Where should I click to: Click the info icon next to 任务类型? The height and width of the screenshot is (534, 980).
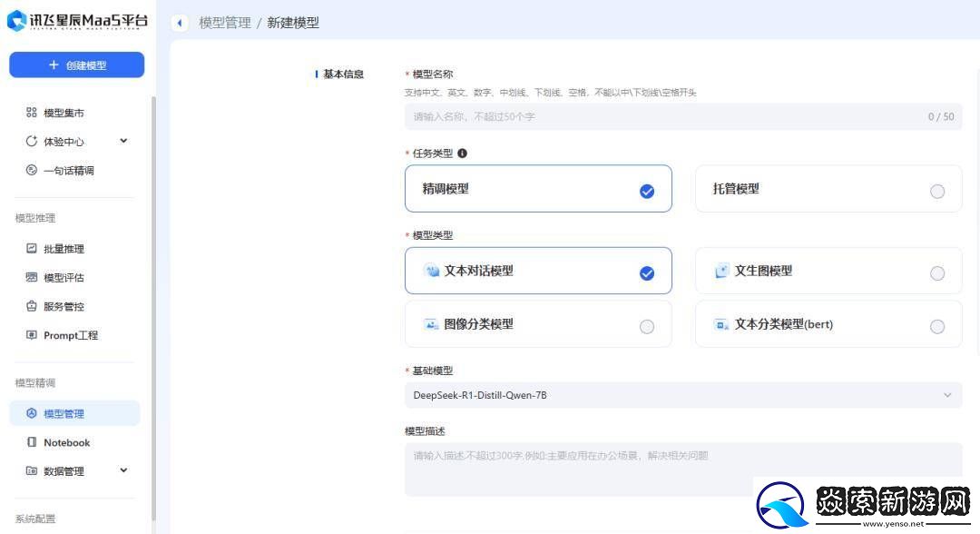(462, 153)
